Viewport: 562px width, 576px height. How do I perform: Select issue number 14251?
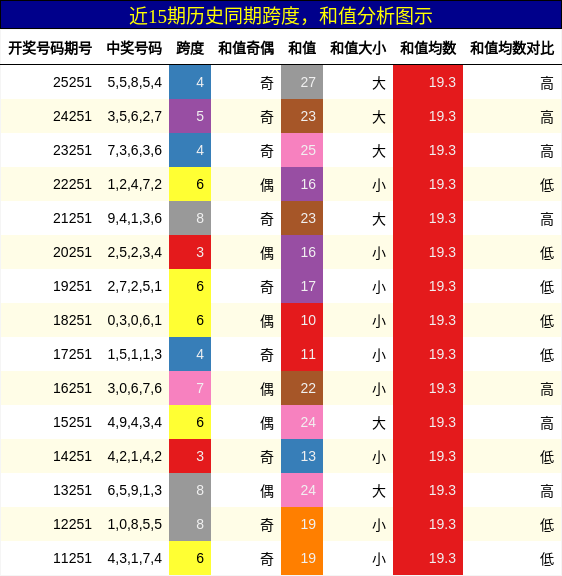click(72, 456)
